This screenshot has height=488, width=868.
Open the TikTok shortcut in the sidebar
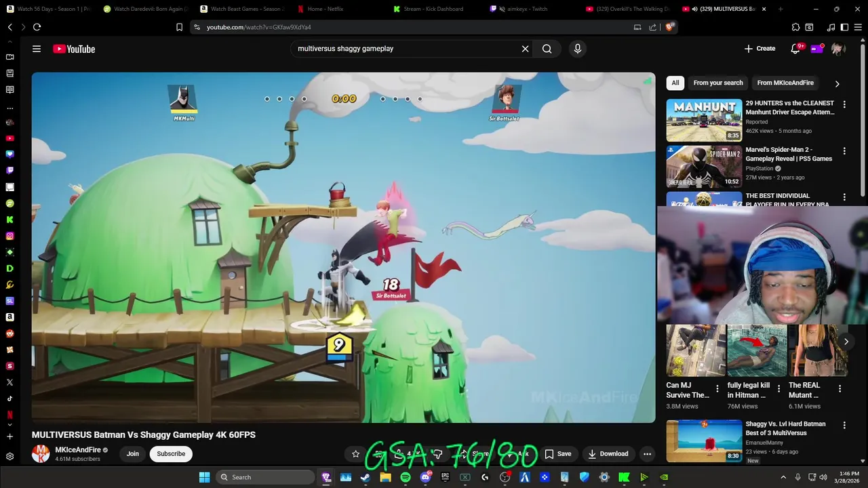[x=9, y=399]
